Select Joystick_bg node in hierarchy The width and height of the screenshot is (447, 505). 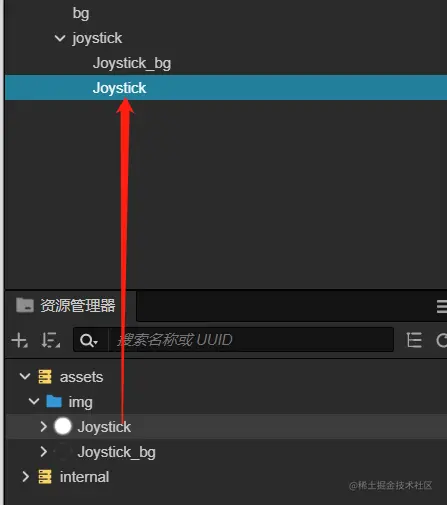pos(132,63)
